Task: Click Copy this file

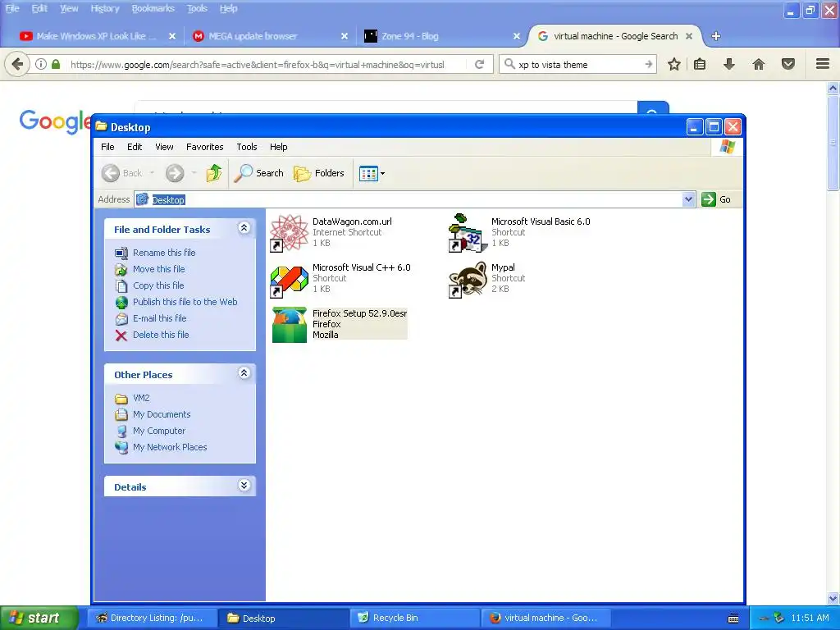Action: coord(158,285)
